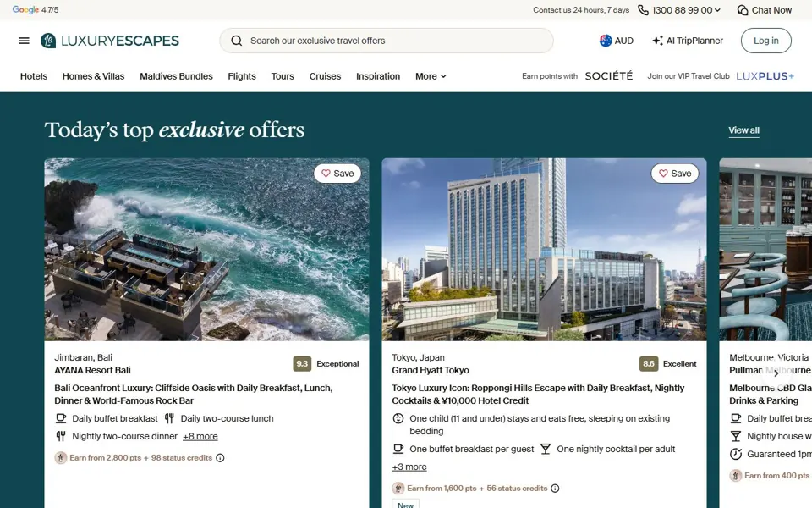This screenshot has height=508, width=812.
Task: Click the Chat Now speech bubble icon
Action: point(743,10)
